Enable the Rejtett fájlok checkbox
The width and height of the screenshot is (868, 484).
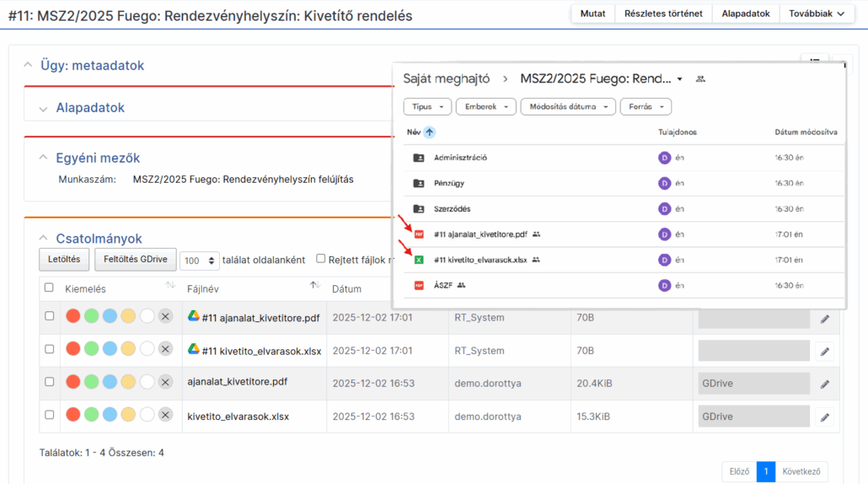click(320, 259)
